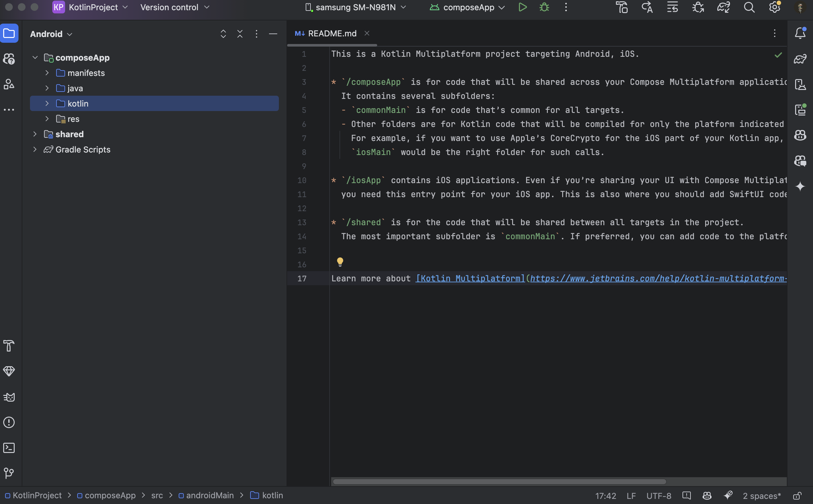The width and height of the screenshot is (813, 504).
Task: Click the horizontal editor scrollbar
Action: 499,482
